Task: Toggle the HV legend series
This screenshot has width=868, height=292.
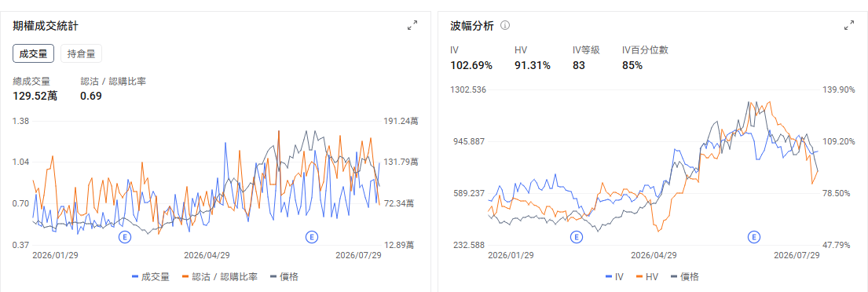Action: coord(648,276)
